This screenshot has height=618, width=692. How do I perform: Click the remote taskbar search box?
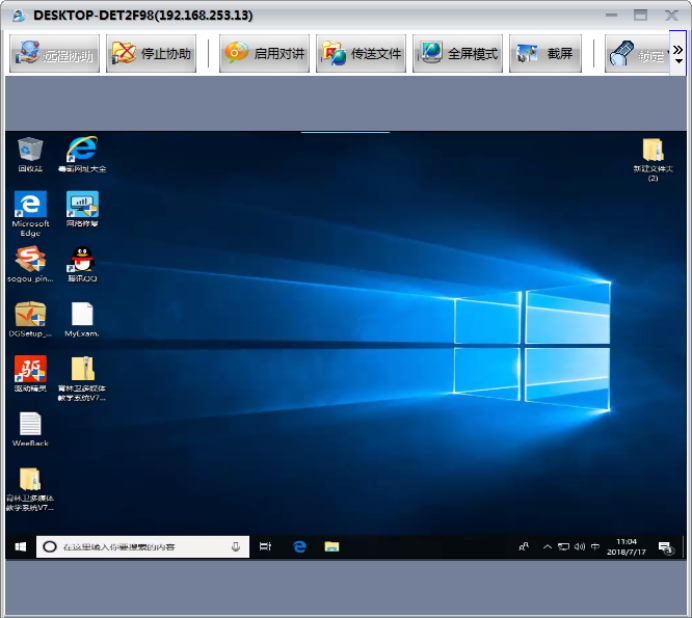tap(143, 547)
